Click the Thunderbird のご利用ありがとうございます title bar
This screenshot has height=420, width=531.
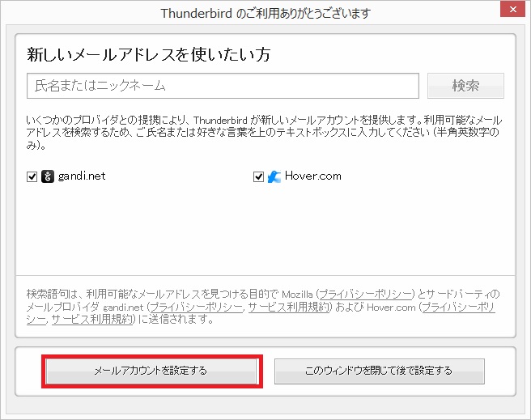click(x=265, y=13)
